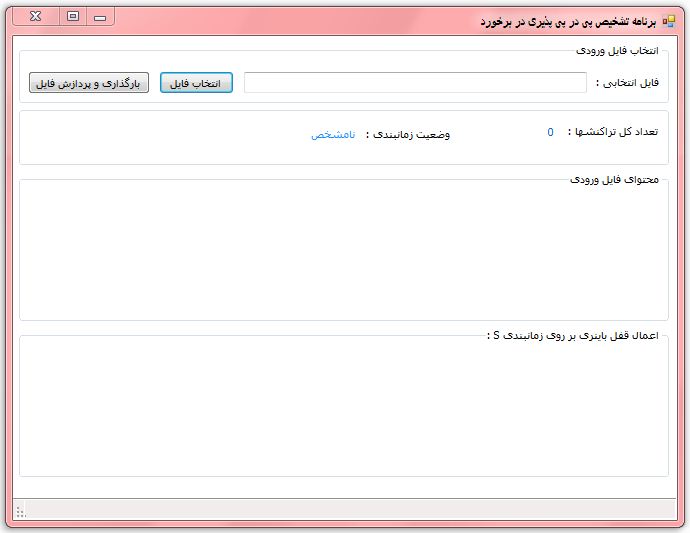Click the application icon in title bar
This screenshot has height=533, width=690.
click(669, 21)
